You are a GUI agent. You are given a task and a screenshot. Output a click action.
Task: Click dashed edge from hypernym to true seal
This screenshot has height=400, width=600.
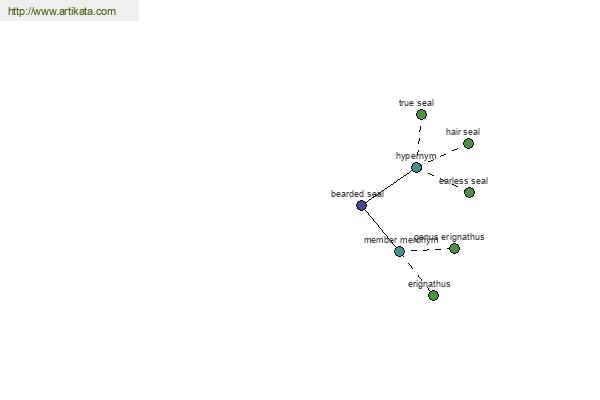[419, 140]
